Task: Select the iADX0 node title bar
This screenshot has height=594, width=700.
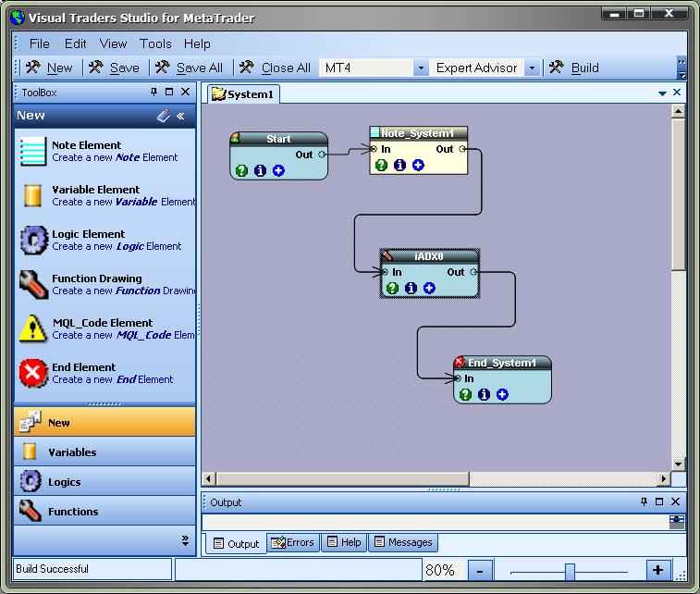Action: click(429, 256)
